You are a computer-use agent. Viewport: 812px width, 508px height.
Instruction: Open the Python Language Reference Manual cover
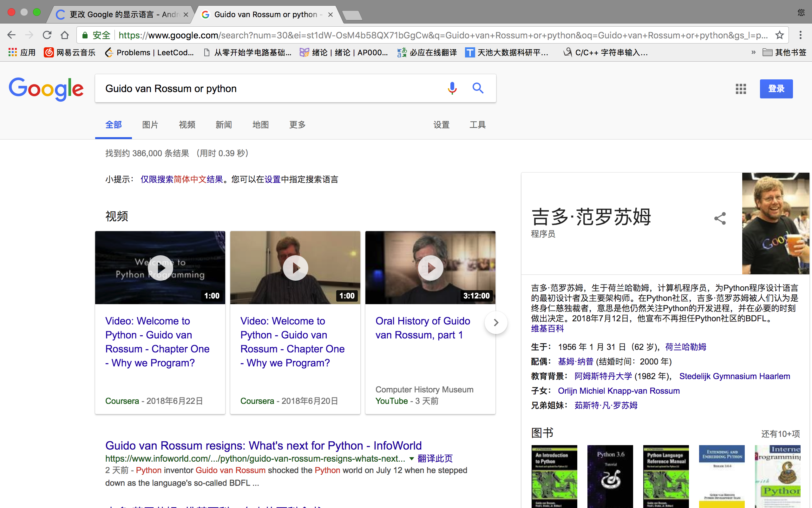pos(666,477)
